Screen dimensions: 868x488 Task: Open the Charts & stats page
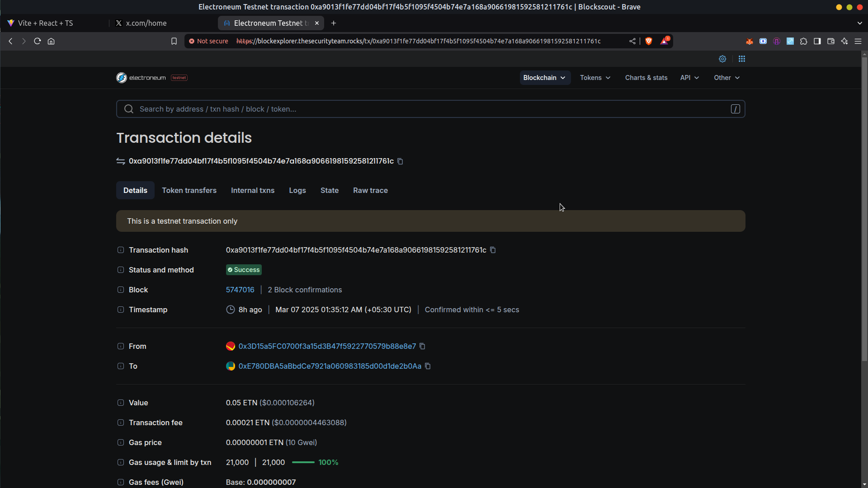(646, 78)
